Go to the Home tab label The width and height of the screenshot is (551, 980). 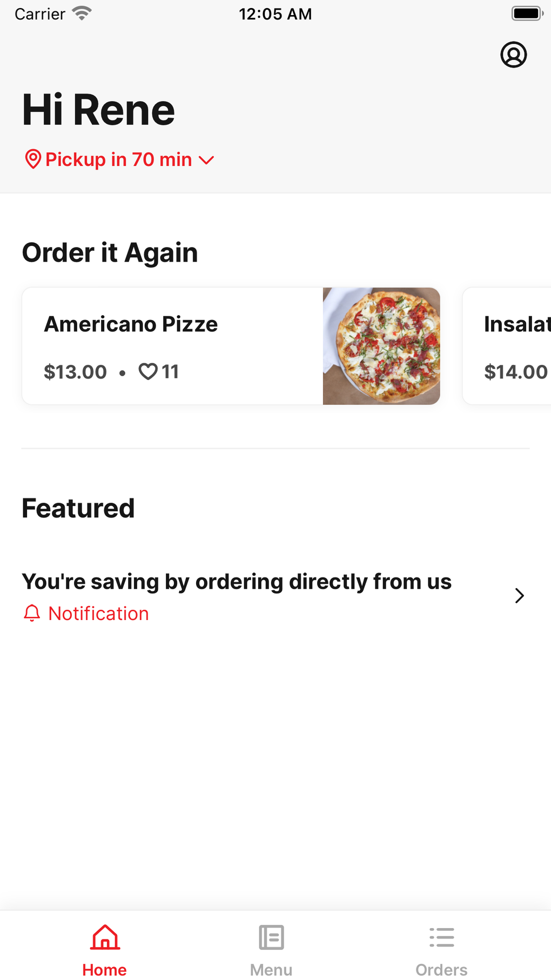[105, 970]
